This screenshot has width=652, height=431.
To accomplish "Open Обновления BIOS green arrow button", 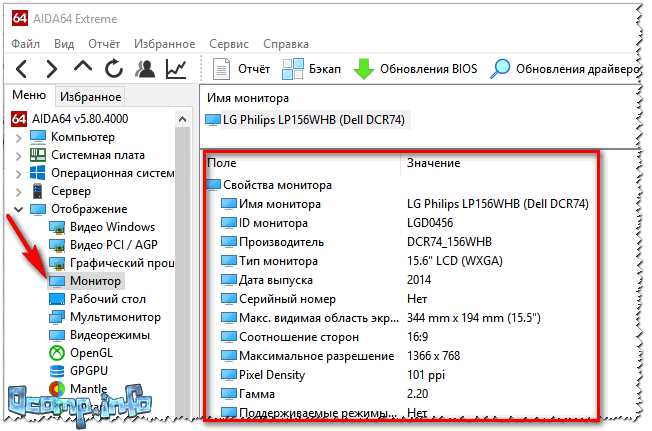I will (x=415, y=69).
